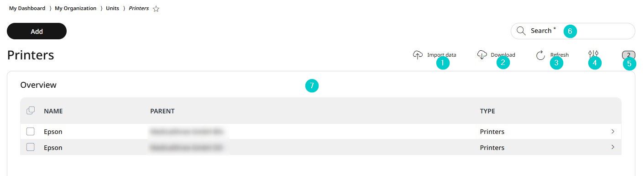Check the first Epson row checkbox
The image size is (644, 176).
click(x=31, y=132)
